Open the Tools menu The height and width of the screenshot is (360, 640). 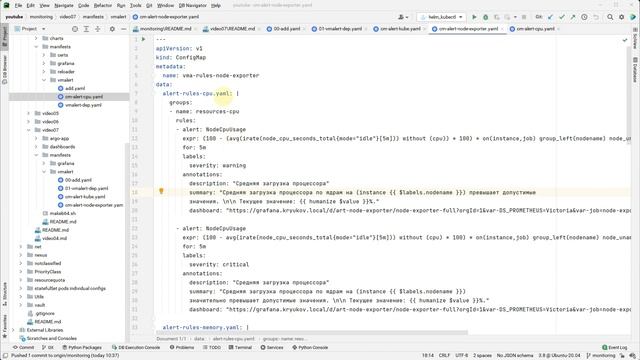[136, 5]
